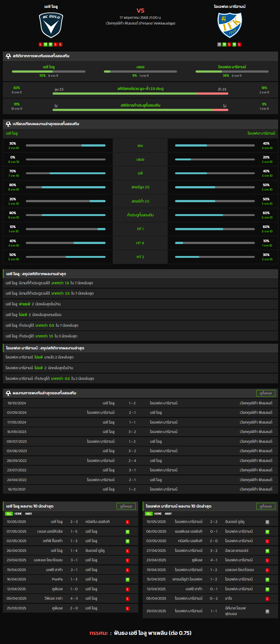The image size is (280, 644).
Task: Click the 19/10/2024 head-to-head row
Action: pyautogui.click(x=140, y=403)
